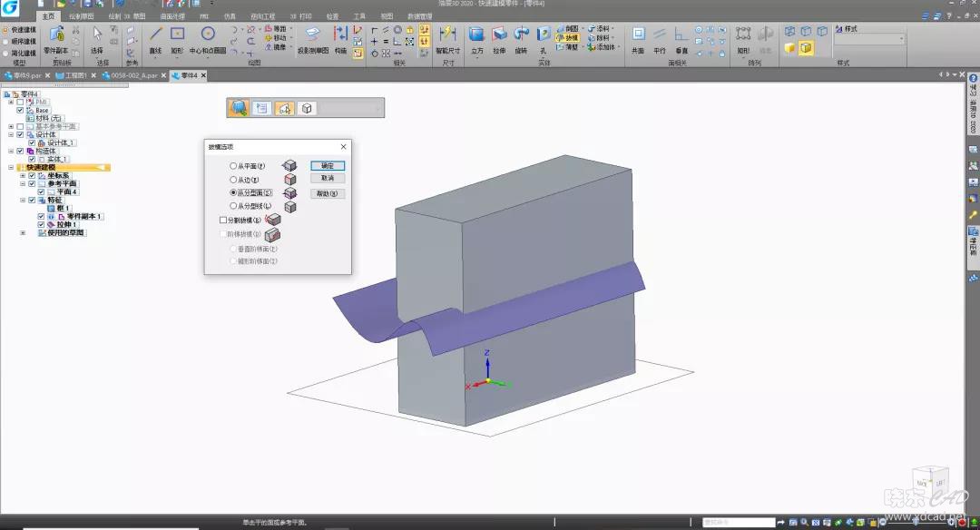The width and height of the screenshot is (980, 530).
Task: Enable the 分割拔模 checkbox
Action: [x=224, y=220]
